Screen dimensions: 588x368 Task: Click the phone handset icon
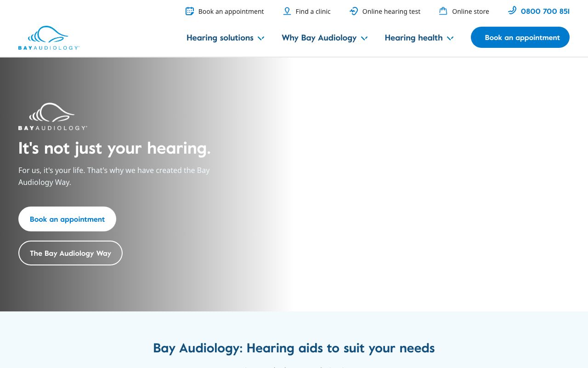coord(512,10)
